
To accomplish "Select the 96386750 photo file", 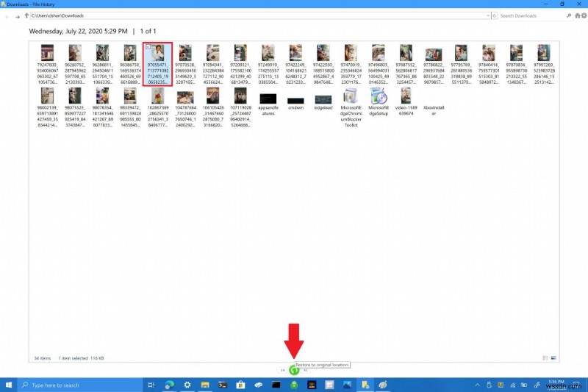I will [130, 64].
